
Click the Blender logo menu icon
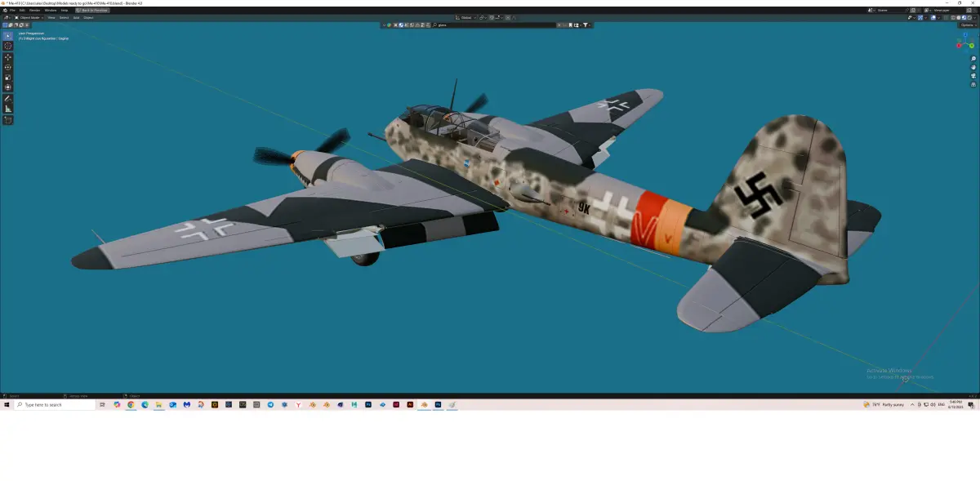click(5, 10)
